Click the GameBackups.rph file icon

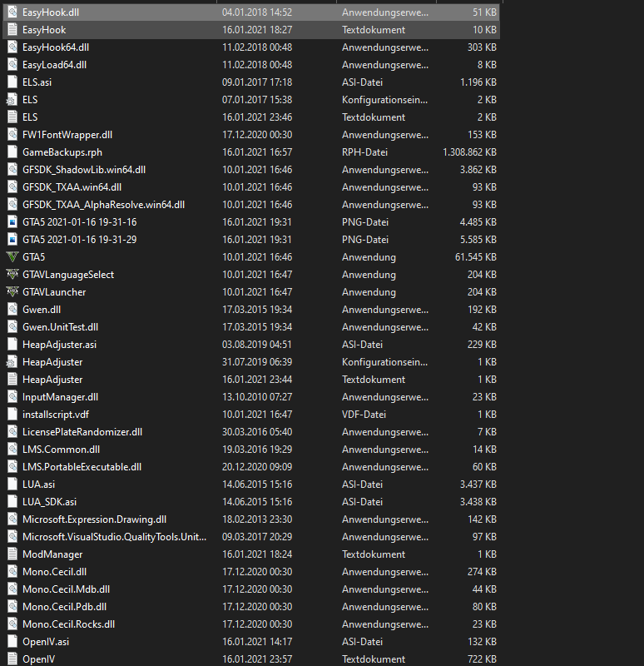[x=12, y=152]
